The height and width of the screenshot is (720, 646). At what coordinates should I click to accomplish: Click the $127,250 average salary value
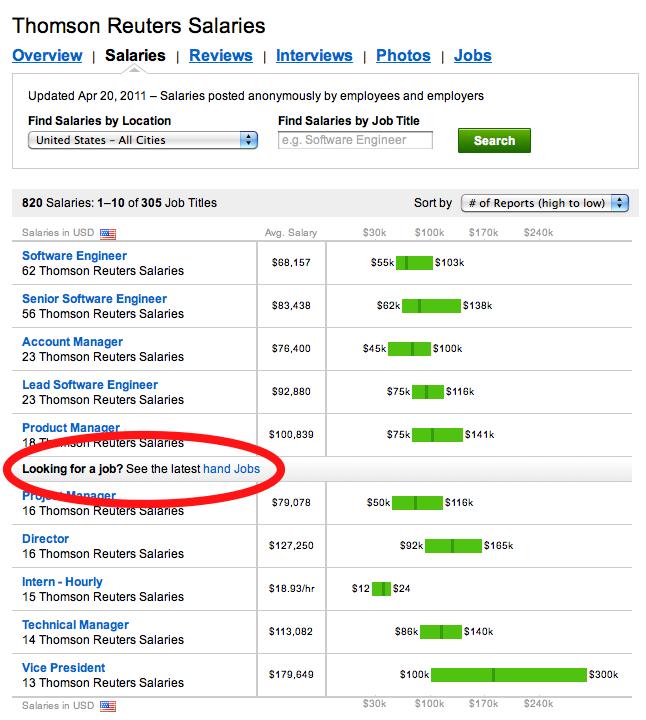pyautogui.click(x=291, y=546)
